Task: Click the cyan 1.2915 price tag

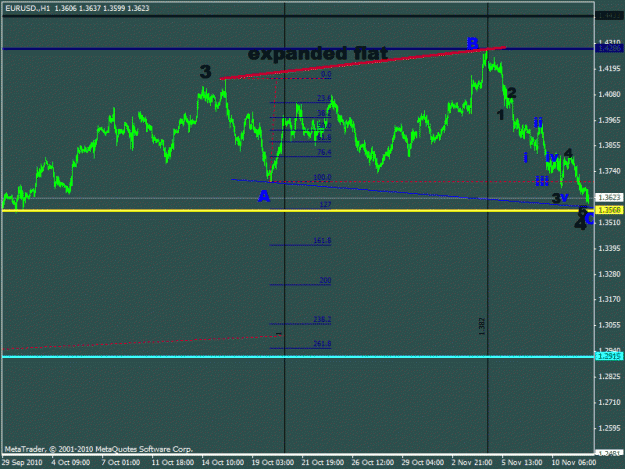Action: click(609, 356)
